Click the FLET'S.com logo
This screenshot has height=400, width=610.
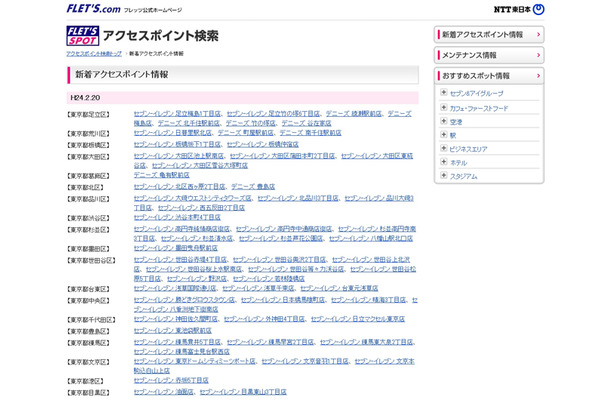tap(93, 9)
